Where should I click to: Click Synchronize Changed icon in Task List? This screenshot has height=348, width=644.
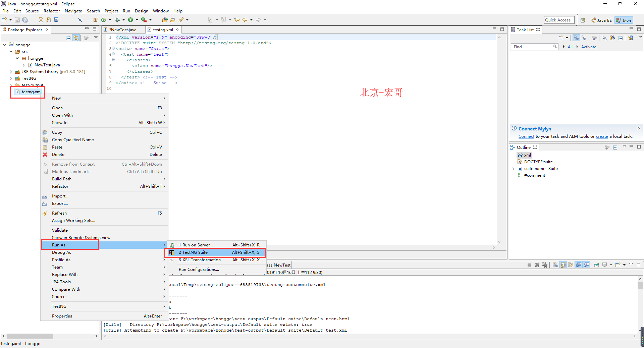(x=631, y=38)
